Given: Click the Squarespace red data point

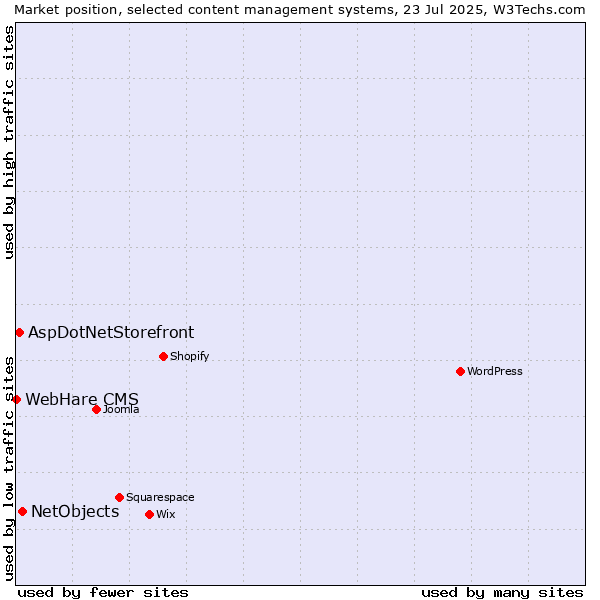Looking at the screenshot, I should click(x=119, y=497).
